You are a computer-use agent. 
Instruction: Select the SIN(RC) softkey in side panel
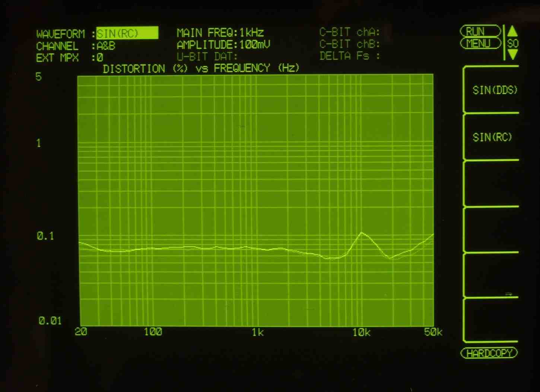pos(492,137)
